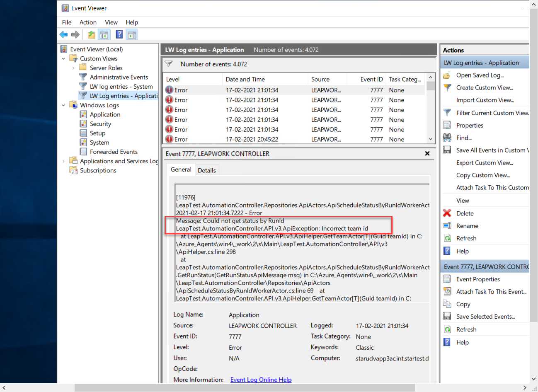Click the Forwarded Events log icon

[x=83, y=152]
